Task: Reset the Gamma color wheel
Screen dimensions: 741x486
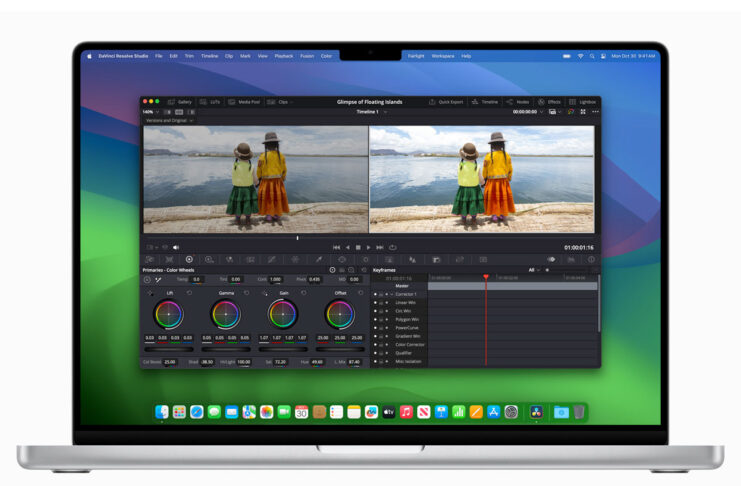Action: tap(246, 293)
